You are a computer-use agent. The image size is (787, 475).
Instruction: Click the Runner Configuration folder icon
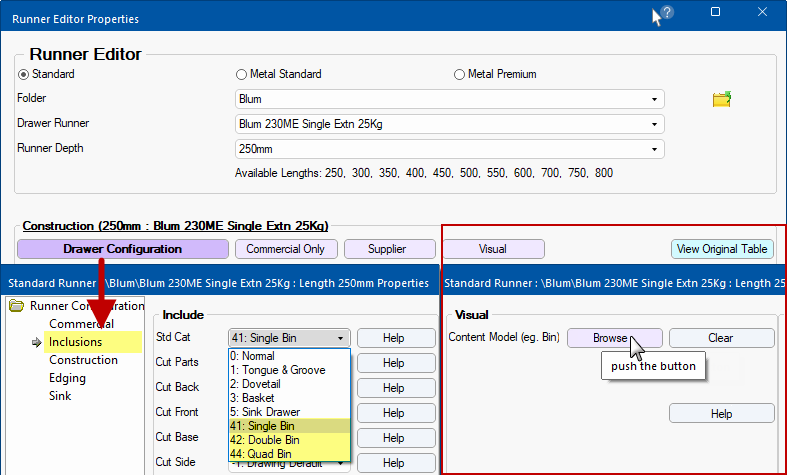point(17,306)
